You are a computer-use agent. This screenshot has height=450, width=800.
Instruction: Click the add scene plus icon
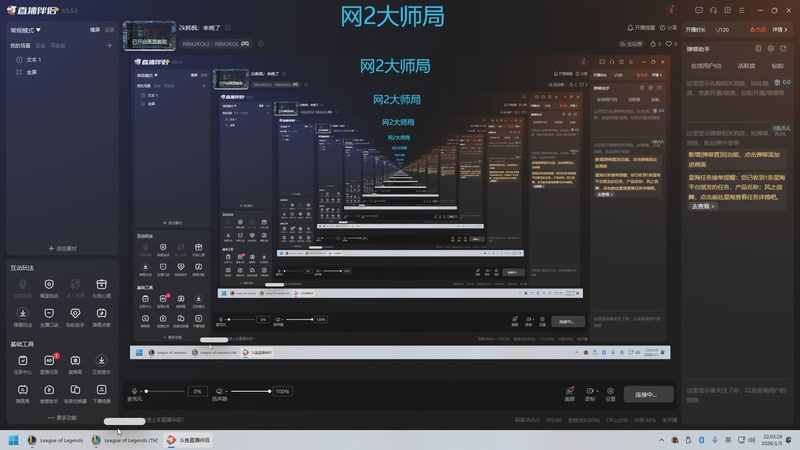[x=109, y=45]
